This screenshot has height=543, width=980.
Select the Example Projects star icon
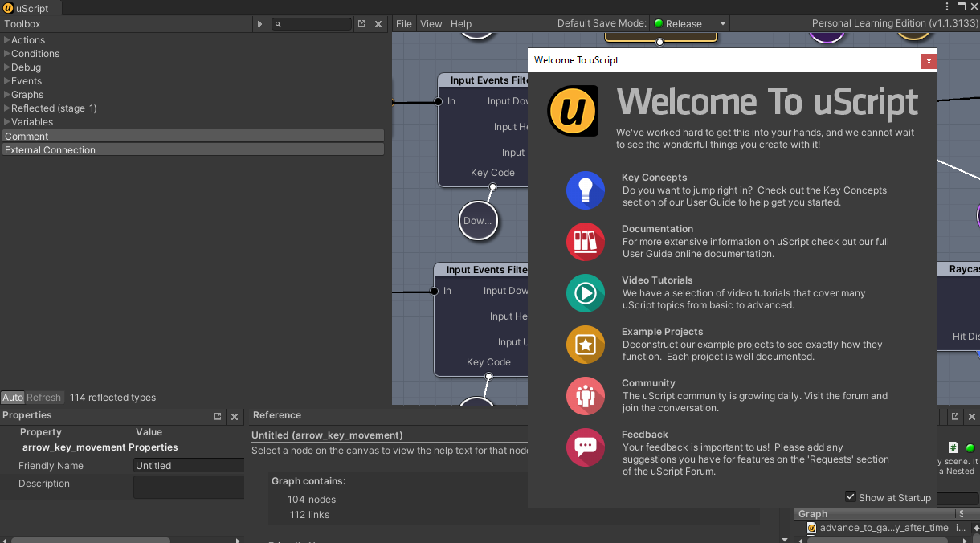pyautogui.click(x=586, y=345)
